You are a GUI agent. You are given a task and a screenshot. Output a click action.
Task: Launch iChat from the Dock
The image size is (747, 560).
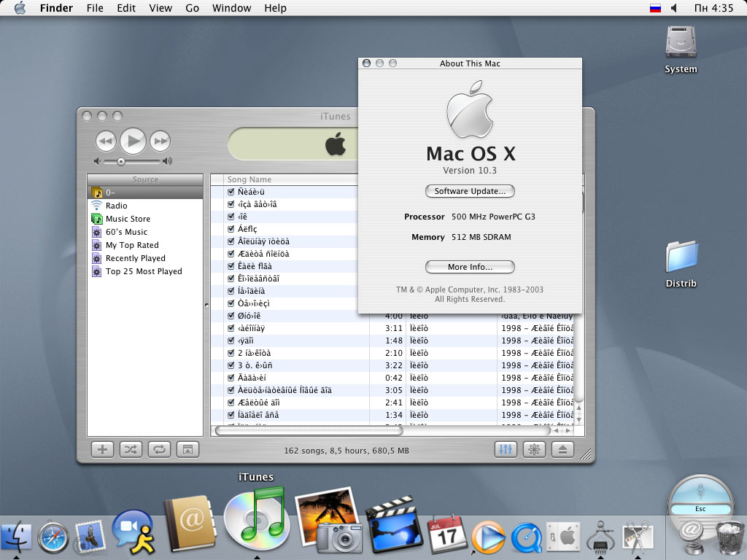[x=134, y=532]
